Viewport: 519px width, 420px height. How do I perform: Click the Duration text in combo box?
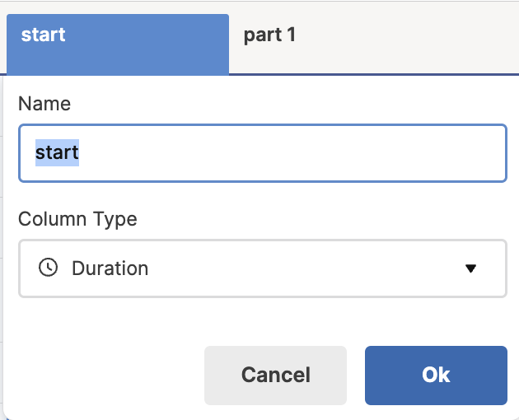110,268
